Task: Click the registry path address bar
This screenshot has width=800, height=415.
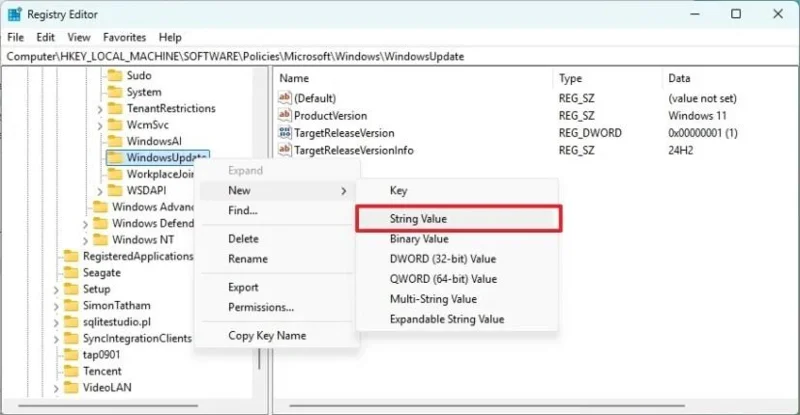Action: point(400,56)
